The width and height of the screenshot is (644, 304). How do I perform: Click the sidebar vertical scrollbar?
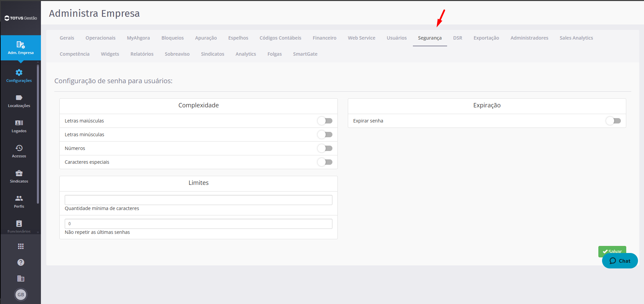(38, 134)
